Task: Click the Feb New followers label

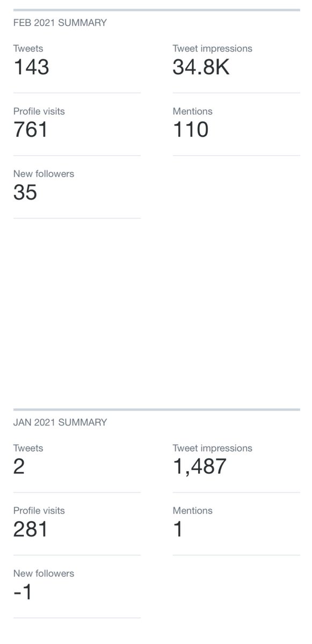Action: (43, 174)
